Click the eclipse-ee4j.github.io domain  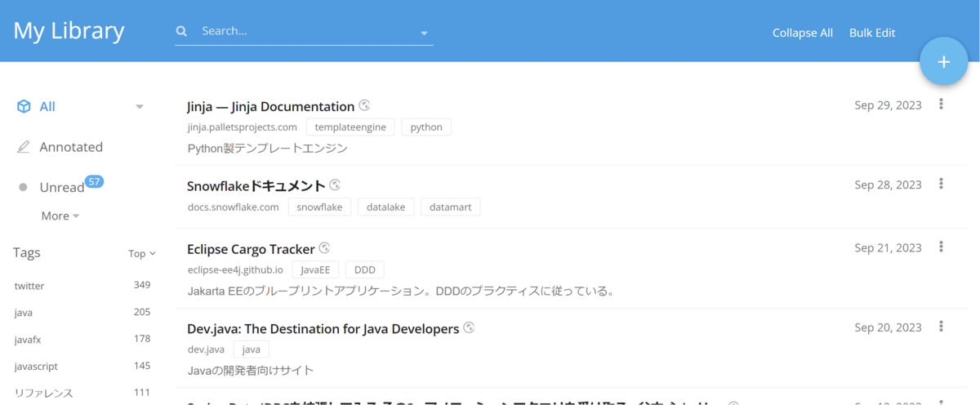pyautogui.click(x=235, y=270)
